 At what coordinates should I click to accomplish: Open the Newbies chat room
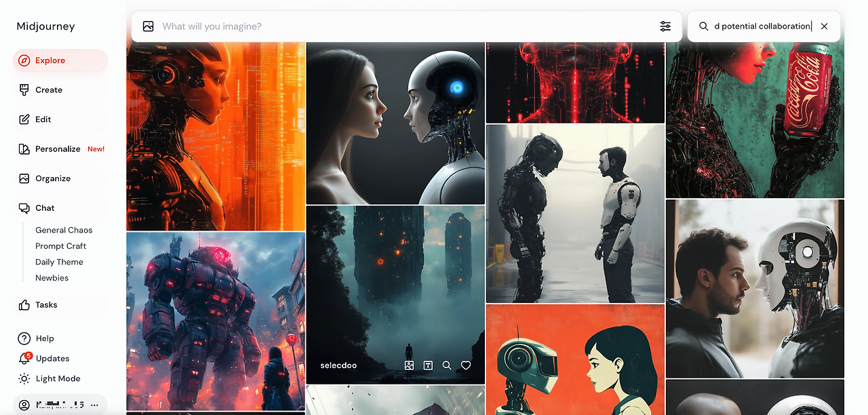[52, 278]
